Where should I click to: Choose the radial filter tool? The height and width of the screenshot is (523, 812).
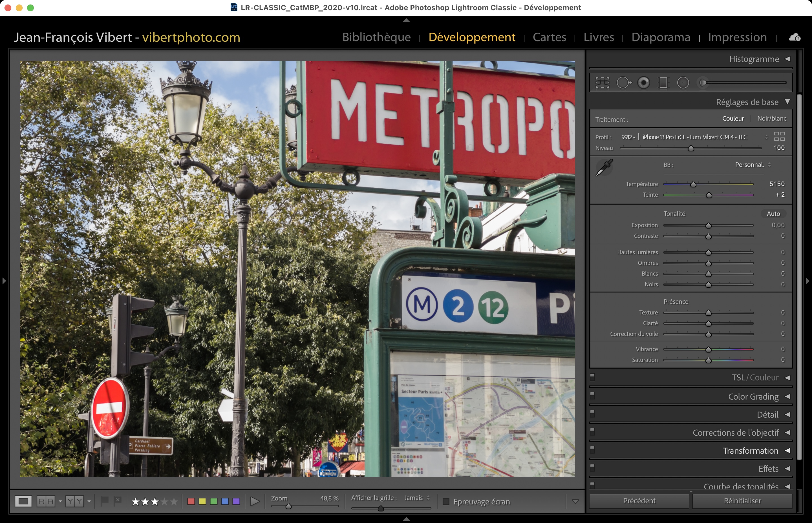point(683,83)
